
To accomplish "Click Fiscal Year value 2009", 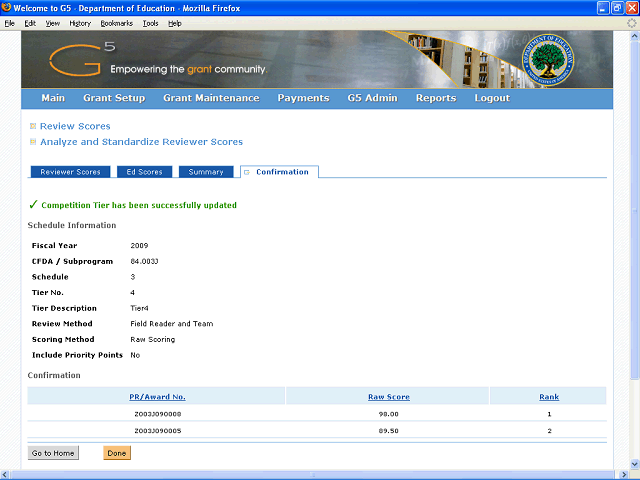I will 139,245.
